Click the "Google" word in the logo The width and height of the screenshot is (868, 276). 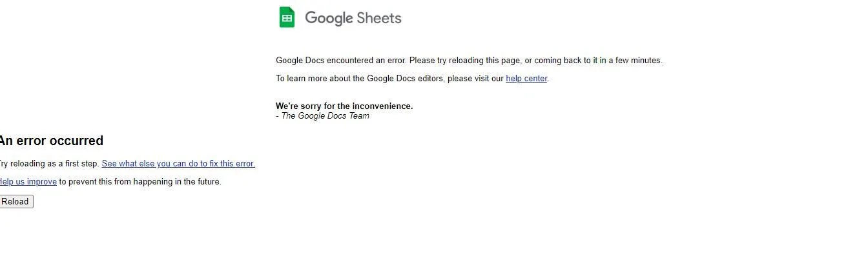click(x=329, y=18)
